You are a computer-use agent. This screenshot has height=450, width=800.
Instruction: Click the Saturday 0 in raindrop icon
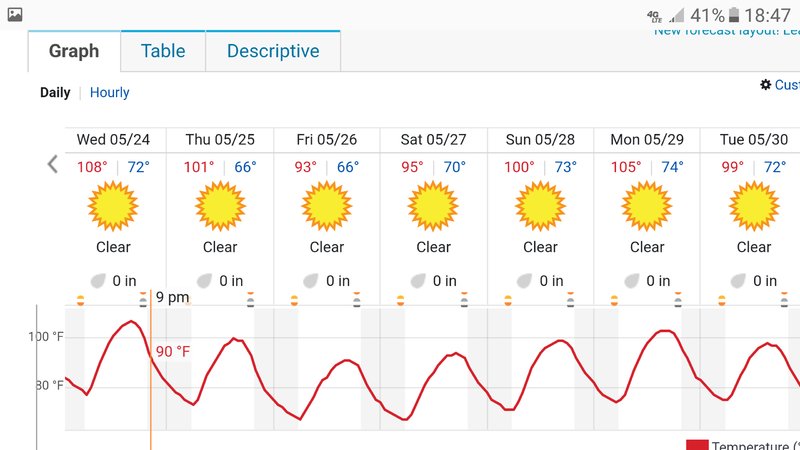[x=418, y=281]
